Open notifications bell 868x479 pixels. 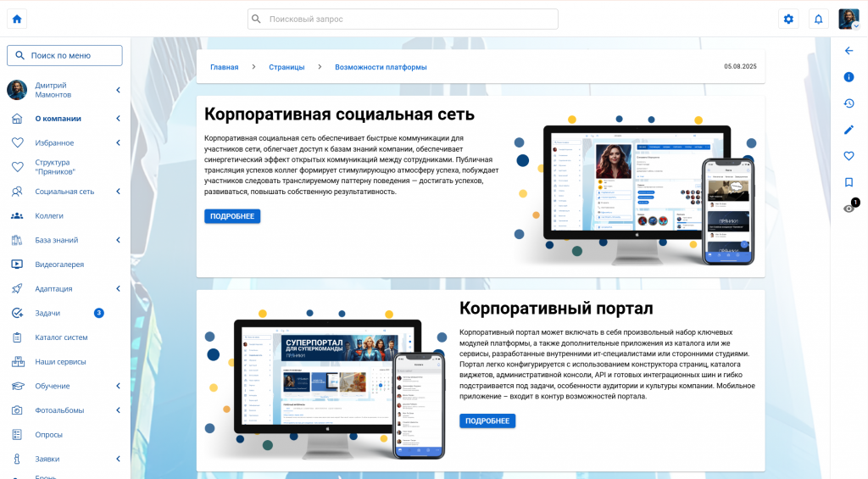tap(818, 19)
